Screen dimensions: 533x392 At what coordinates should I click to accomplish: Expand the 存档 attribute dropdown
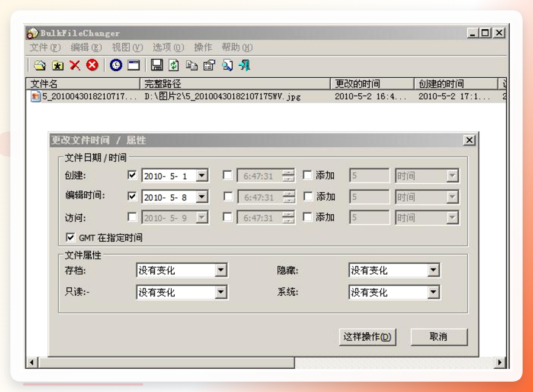221,270
